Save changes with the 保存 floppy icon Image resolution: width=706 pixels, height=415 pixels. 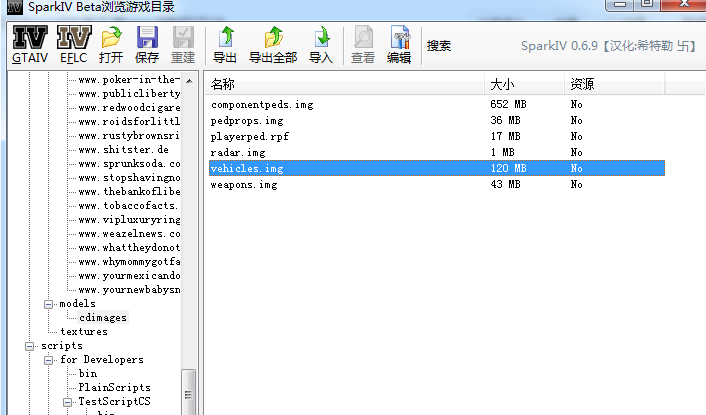(x=147, y=46)
